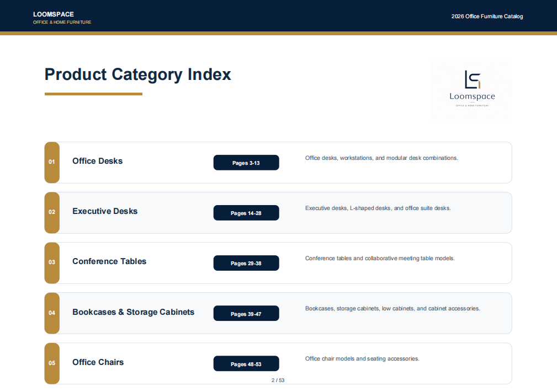Select the Office Desks category title

pyautogui.click(x=97, y=161)
